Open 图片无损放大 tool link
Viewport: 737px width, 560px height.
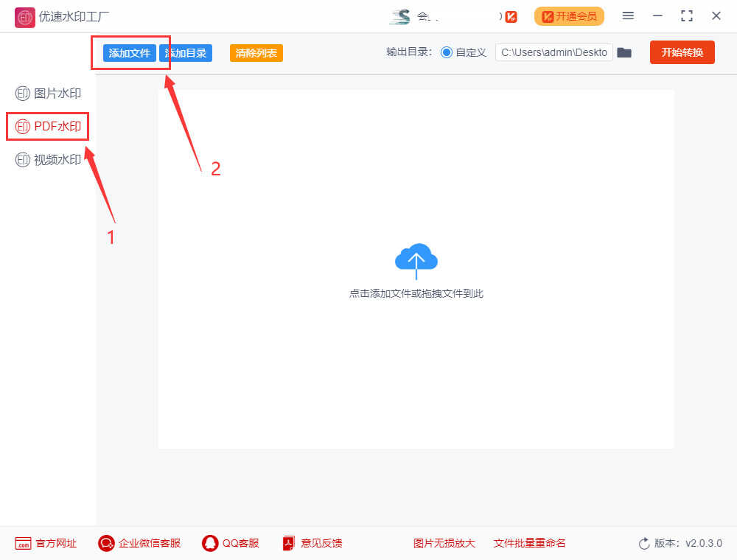click(x=444, y=543)
